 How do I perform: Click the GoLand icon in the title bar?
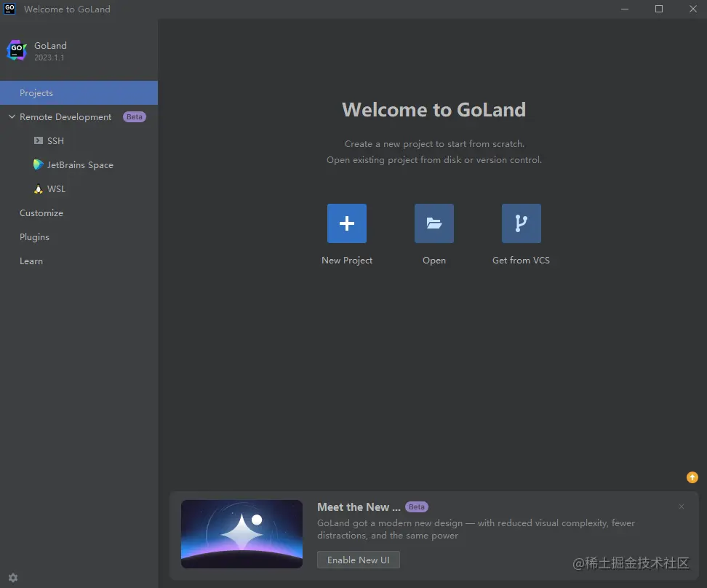pyautogui.click(x=9, y=9)
